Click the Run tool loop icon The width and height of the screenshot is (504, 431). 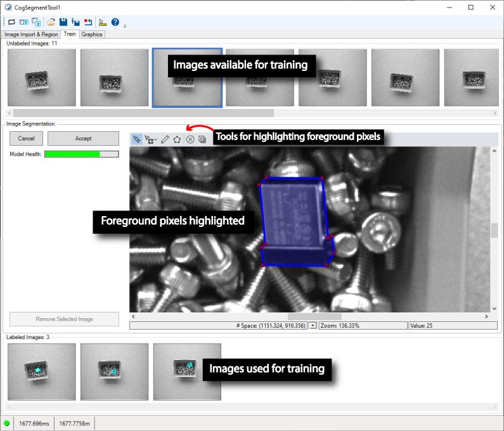[x=11, y=22]
